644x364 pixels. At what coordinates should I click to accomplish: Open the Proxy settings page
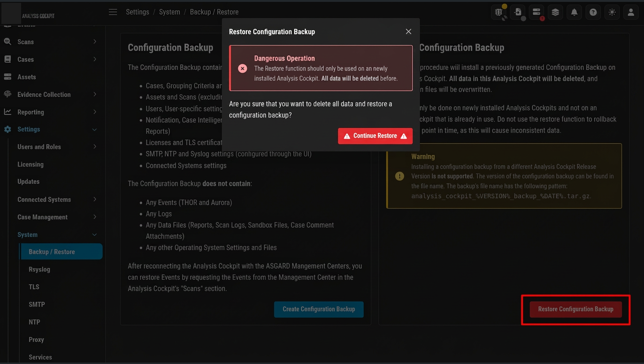(36, 340)
